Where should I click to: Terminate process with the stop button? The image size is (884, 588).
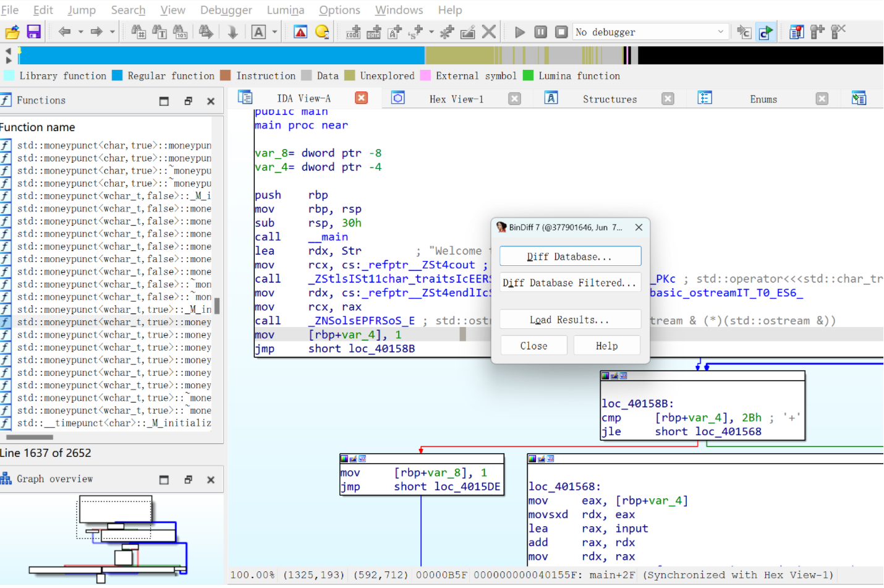tap(561, 32)
